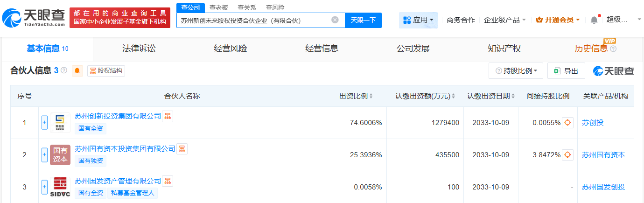Click the 天眼一下 search button
The height and width of the screenshot is (203, 644).
point(363,20)
